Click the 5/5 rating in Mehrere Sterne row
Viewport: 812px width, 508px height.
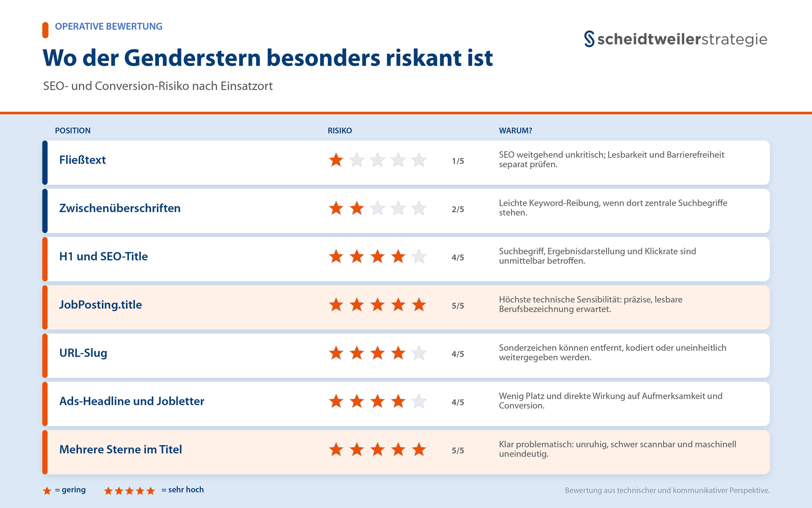[x=458, y=450]
